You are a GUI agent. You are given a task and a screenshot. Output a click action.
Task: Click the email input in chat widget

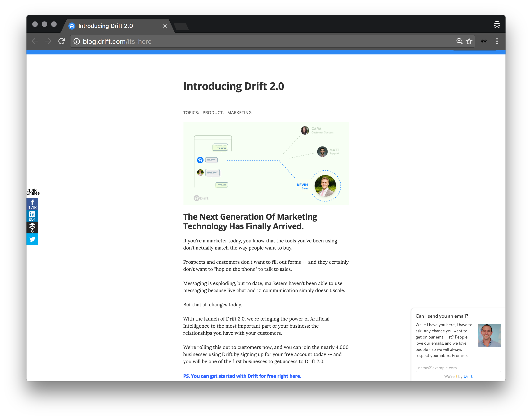pos(458,368)
